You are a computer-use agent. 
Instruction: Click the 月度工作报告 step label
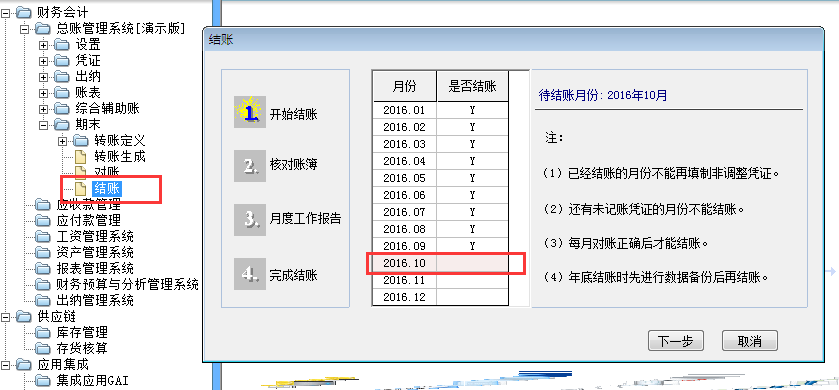click(306, 219)
